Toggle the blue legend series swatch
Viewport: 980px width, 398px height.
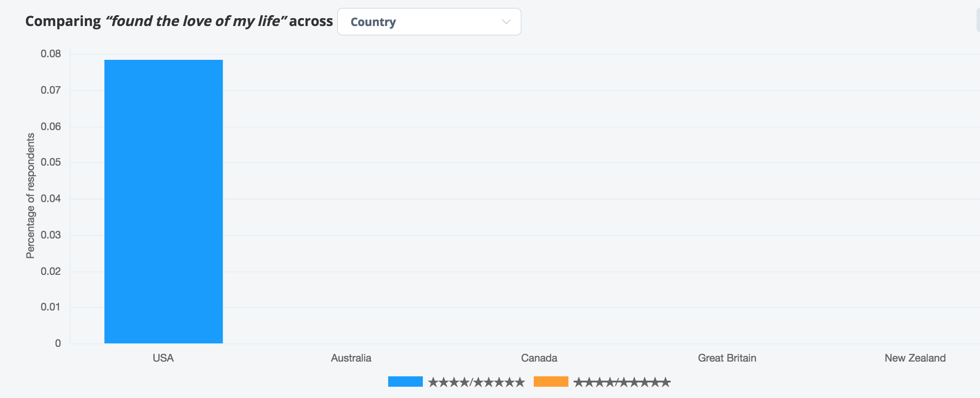(405, 382)
